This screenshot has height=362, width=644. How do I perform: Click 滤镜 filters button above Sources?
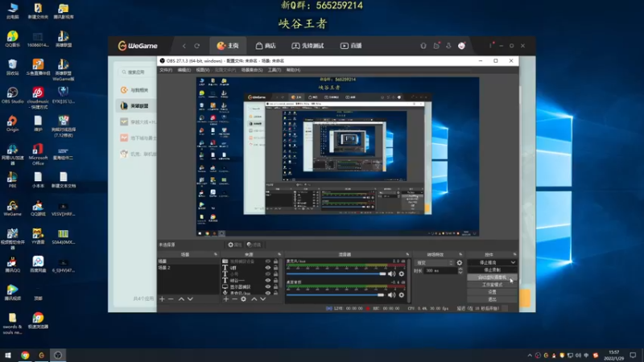pyautogui.click(x=254, y=245)
